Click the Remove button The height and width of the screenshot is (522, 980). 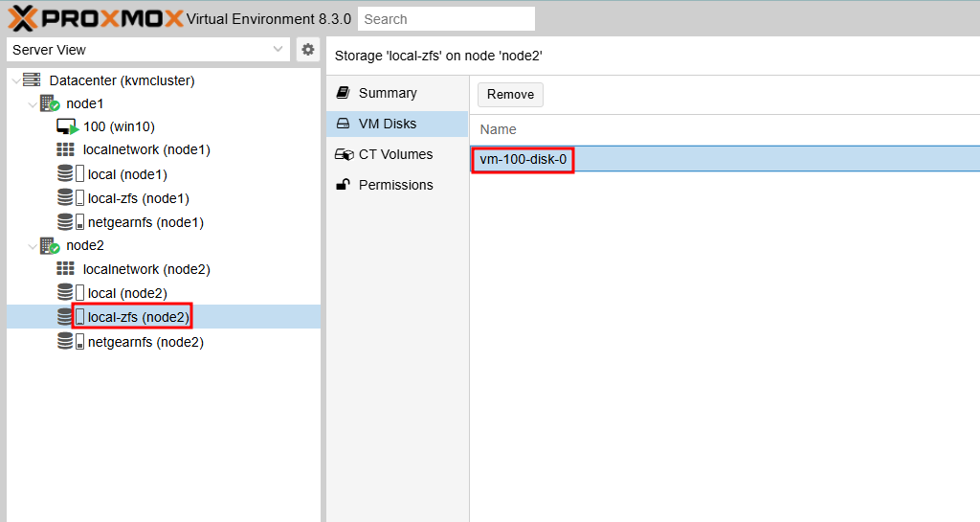pyautogui.click(x=511, y=95)
